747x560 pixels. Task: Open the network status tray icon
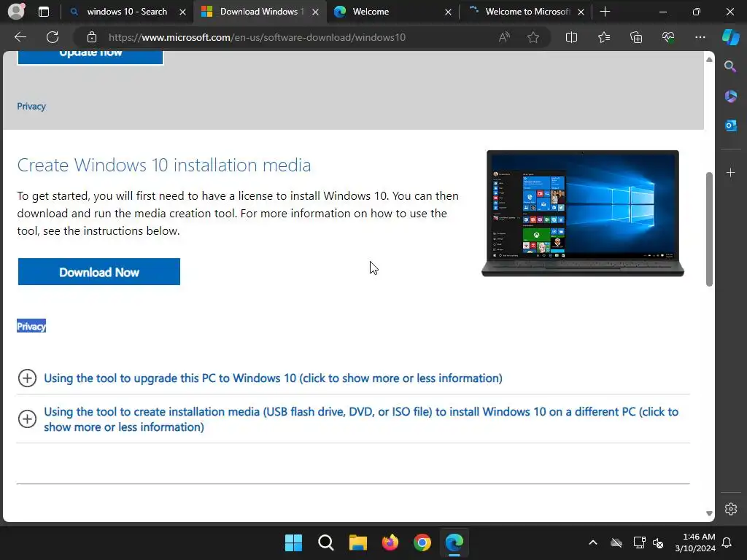(639, 542)
